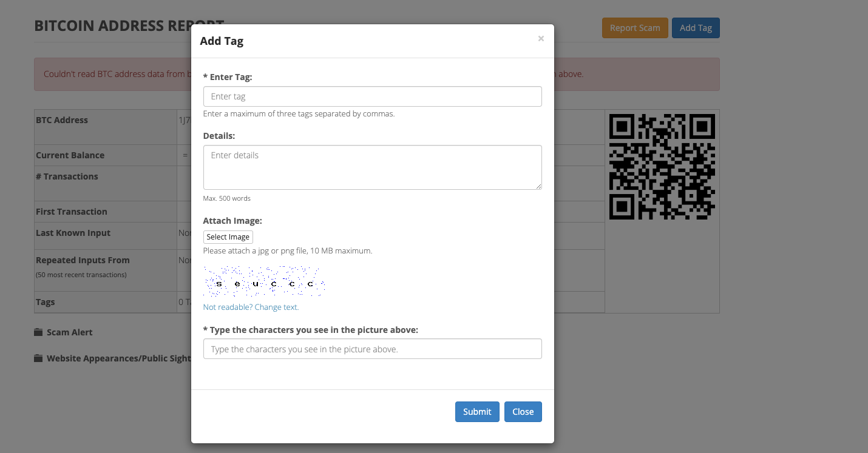Select the 'First Transaction' row label
868x453 pixels.
72,212
